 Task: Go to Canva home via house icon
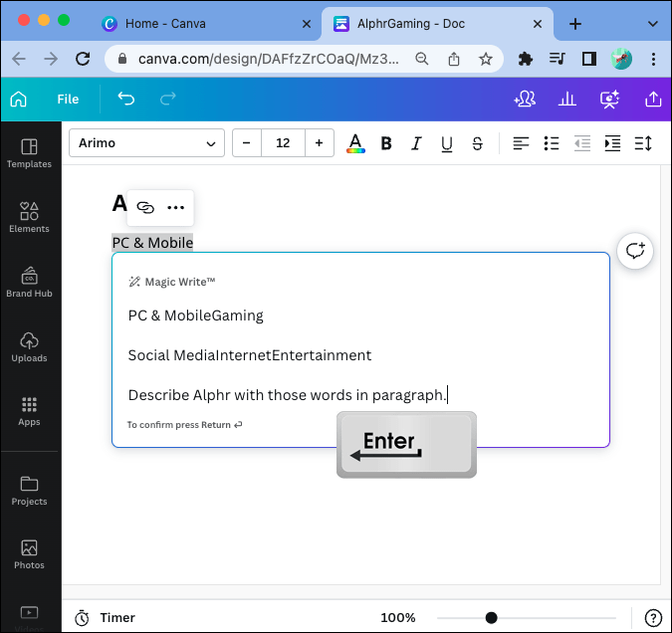click(19, 99)
